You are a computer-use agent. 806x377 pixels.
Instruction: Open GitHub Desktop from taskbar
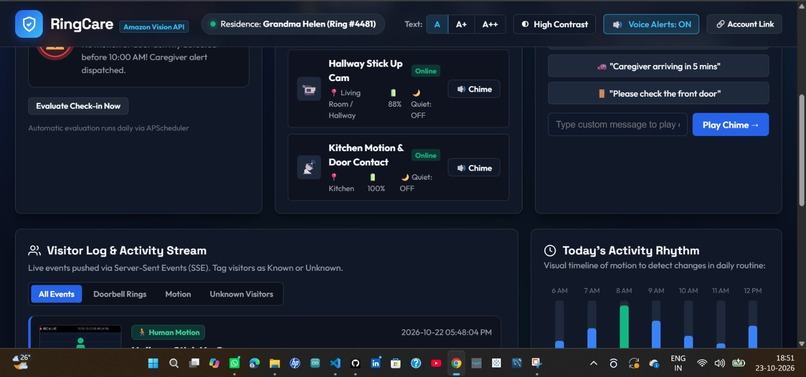coord(355,363)
